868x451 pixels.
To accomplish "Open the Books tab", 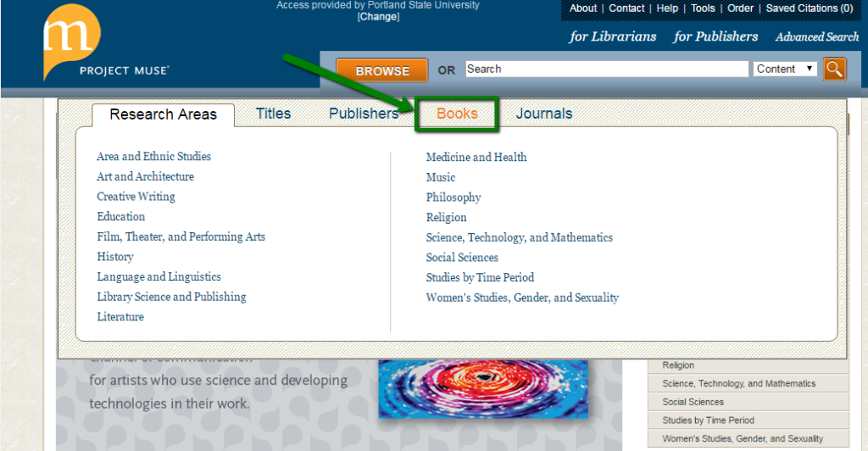I will [457, 114].
